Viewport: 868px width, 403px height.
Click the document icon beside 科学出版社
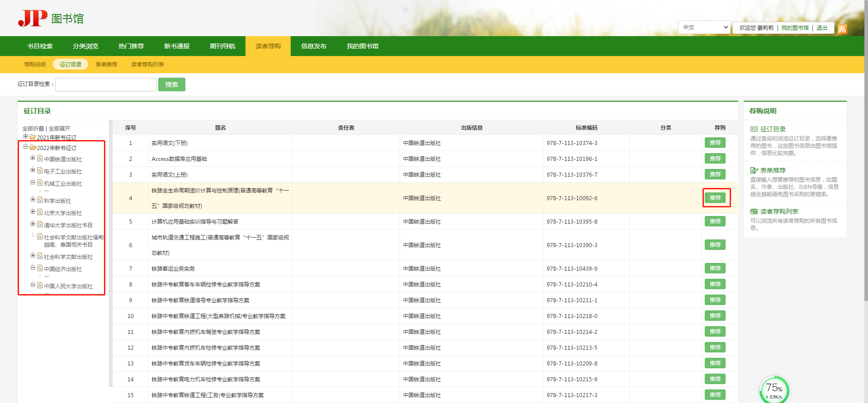tap(40, 200)
